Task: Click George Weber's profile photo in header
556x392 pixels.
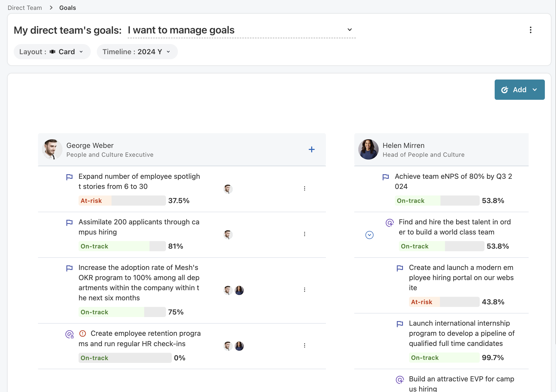Action: [52, 149]
